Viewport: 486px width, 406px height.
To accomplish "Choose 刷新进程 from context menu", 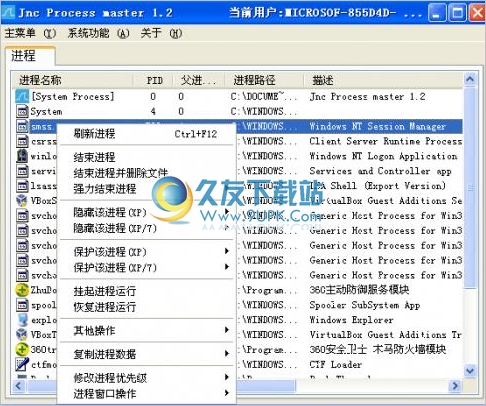I will click(x=147, y=134).
